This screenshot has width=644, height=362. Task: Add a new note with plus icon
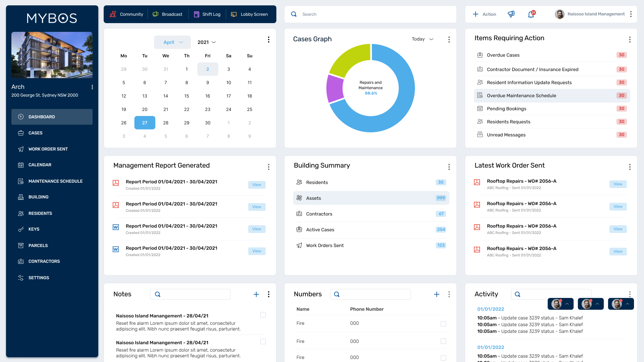256,294
